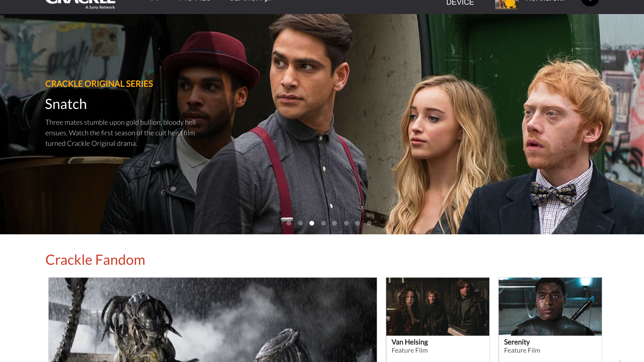Jump to the sixth carousel slide dot

(346, 223)
